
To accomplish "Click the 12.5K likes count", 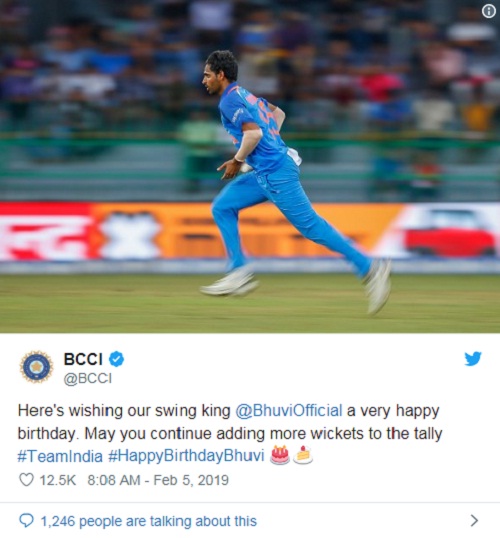I will pos(58,480).
